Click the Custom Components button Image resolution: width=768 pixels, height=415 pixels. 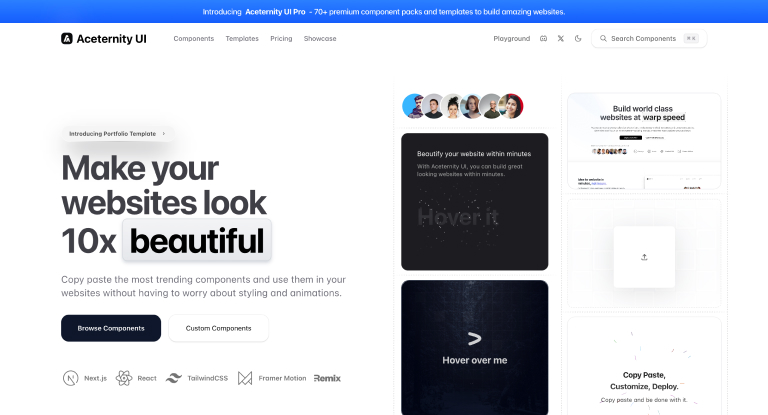[x=218, y=328]
